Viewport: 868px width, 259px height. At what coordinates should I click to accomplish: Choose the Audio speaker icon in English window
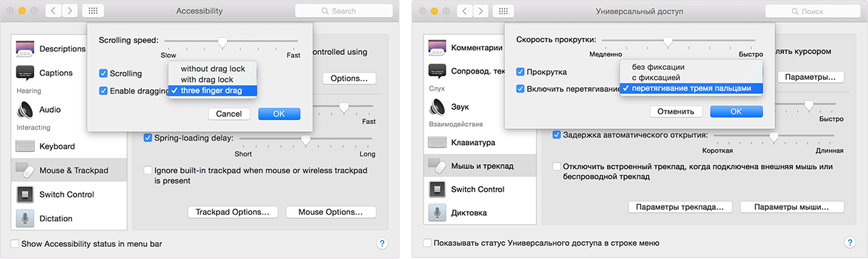(25, 110)
